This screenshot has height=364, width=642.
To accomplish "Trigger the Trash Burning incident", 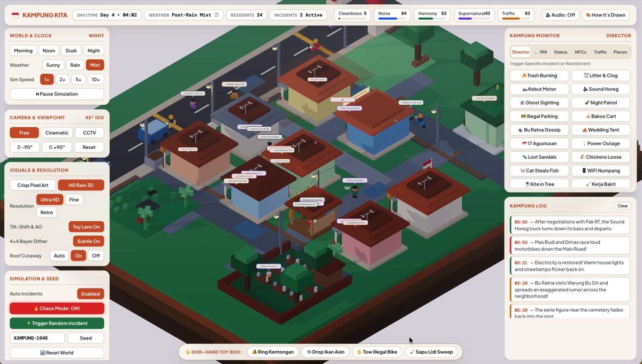I will pyautogui.click(x=539, y=76).
